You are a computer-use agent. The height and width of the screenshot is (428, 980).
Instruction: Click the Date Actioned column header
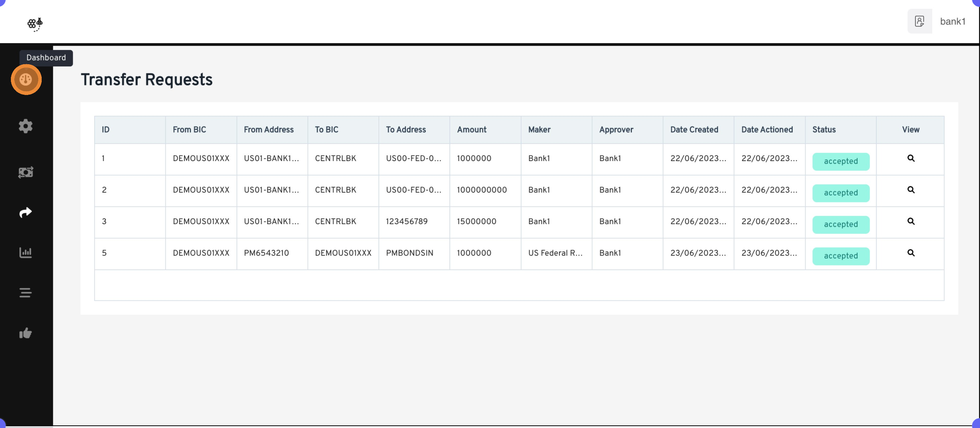(x=770, y=130)
